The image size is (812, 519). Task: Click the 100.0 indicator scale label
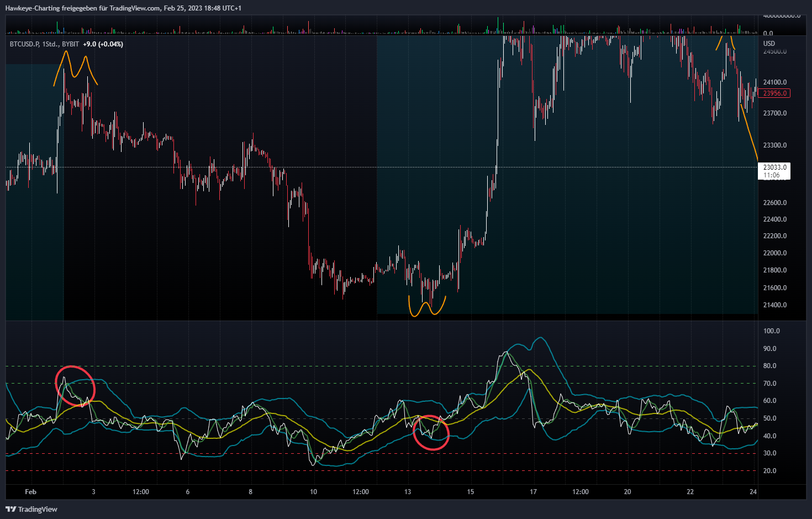tap(772, 331)
